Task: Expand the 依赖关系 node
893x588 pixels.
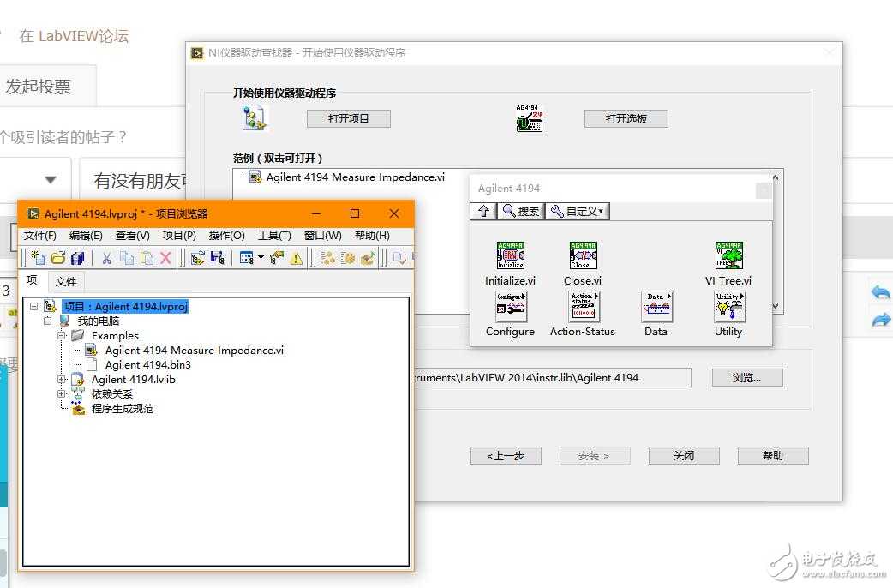Action: pyautogui.click(x=62, y=393)
